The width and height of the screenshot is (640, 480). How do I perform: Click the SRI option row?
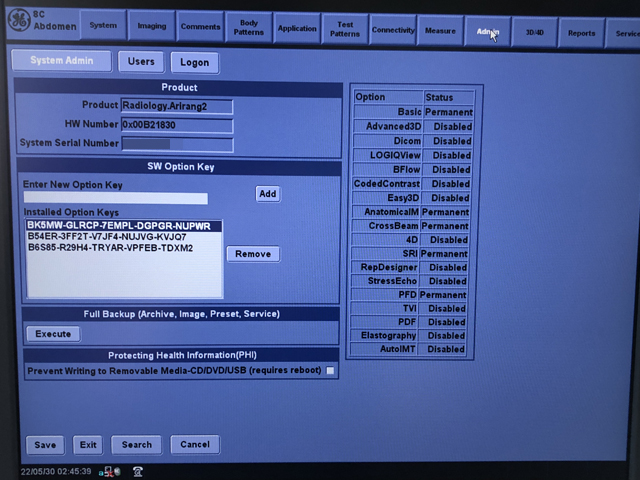point(409,253)
